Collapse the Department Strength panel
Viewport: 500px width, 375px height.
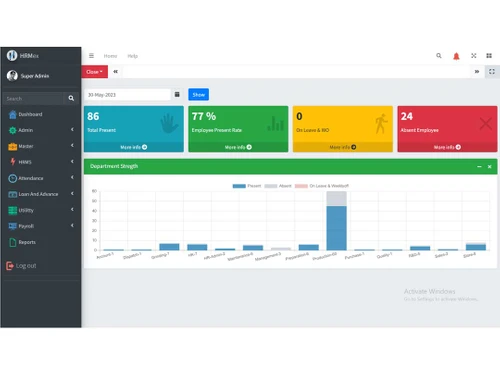479,166
